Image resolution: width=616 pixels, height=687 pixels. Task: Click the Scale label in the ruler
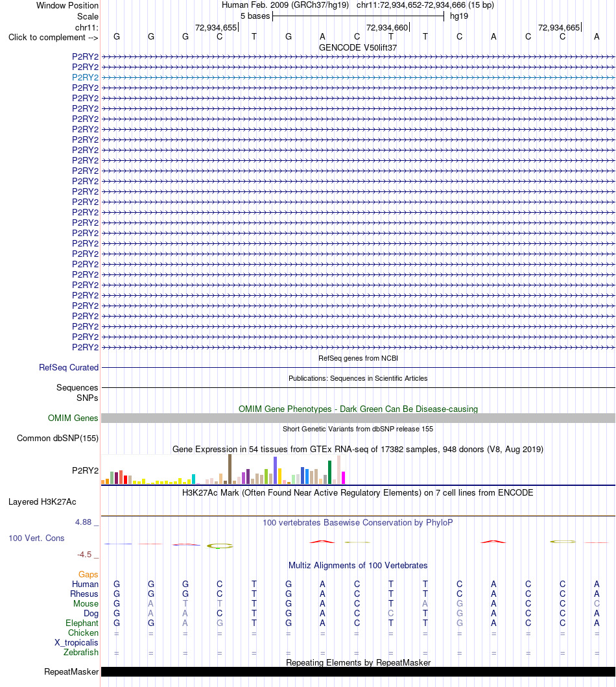(88, 17)
